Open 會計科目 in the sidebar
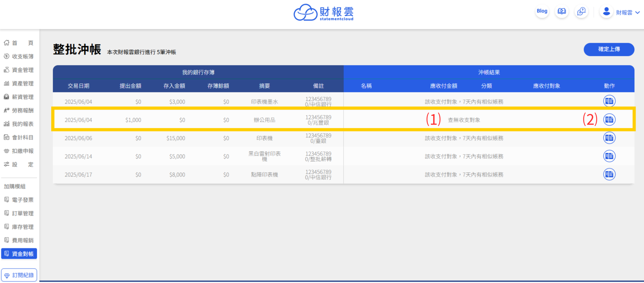The width and height of the screenshot is (644, 283). click(x=19, y=138)
